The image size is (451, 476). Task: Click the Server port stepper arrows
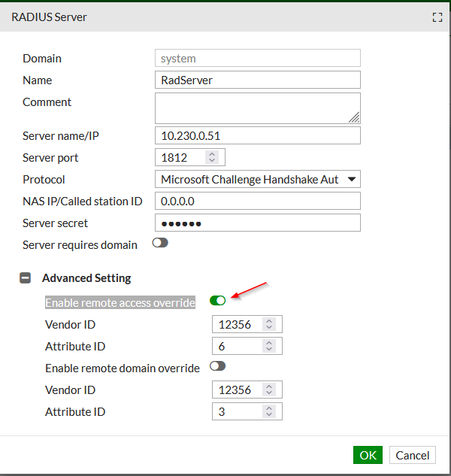(212, 158)
